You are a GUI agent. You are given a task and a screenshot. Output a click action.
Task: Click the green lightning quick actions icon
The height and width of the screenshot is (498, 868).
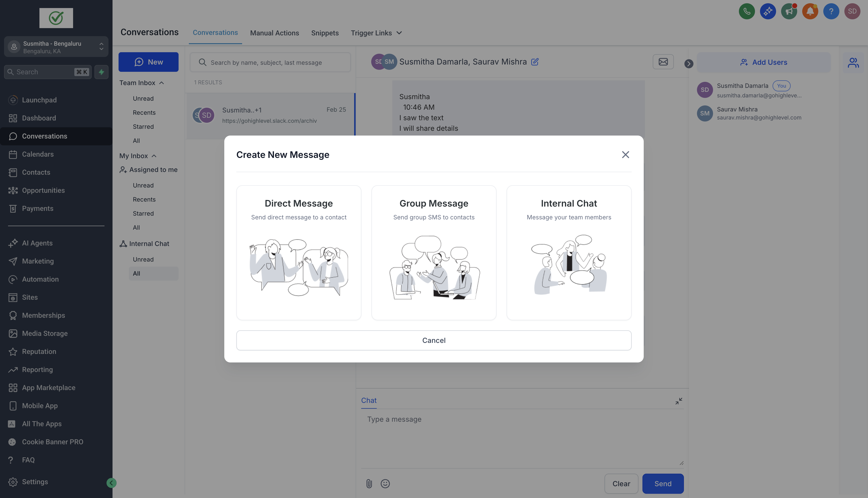click(101, 72)
